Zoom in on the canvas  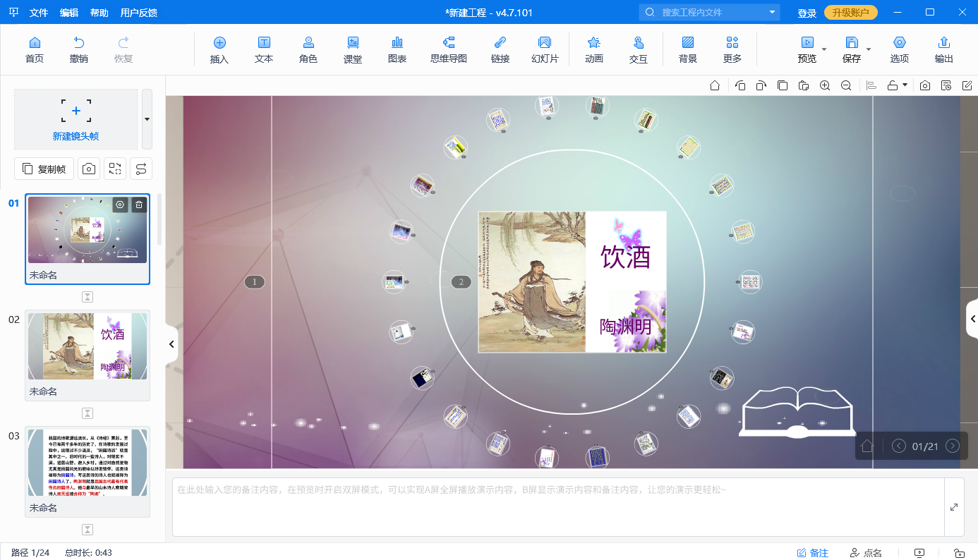(825, 85)
